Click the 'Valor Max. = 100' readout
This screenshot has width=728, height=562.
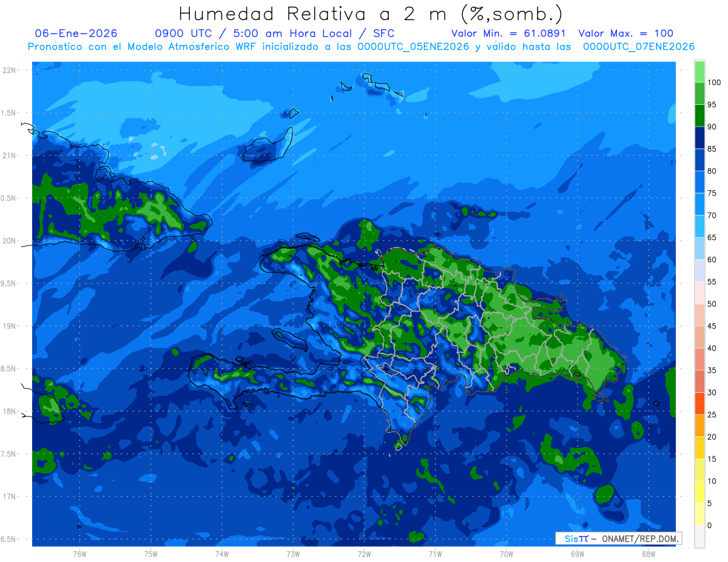point(625,33)
